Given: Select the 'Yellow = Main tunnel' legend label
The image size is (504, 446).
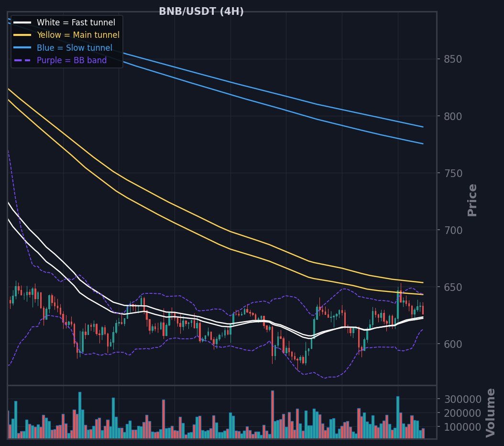Looking at the screenshot, I should pyautogui.click(x=78, y=35).
